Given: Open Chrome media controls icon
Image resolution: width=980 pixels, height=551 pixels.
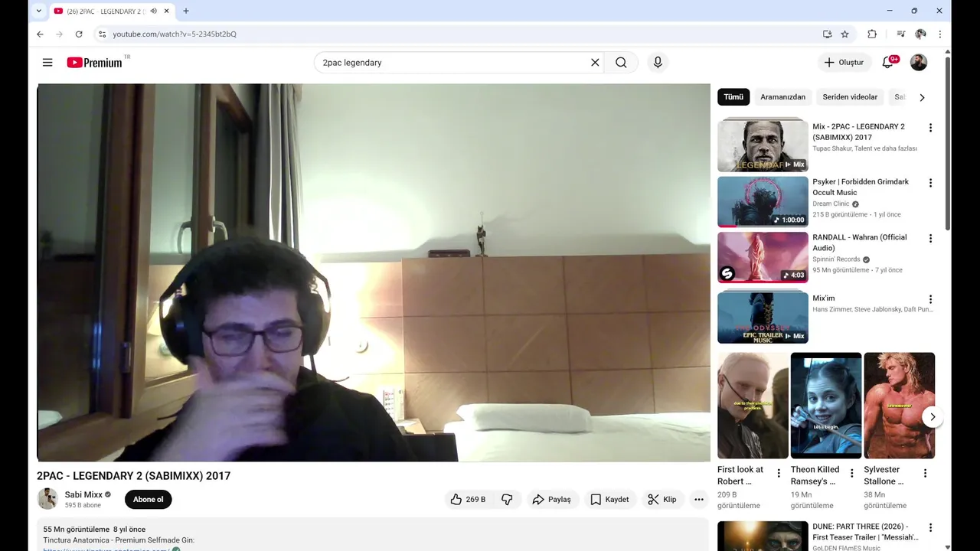Looking at the screenshot, I should 900,34.
